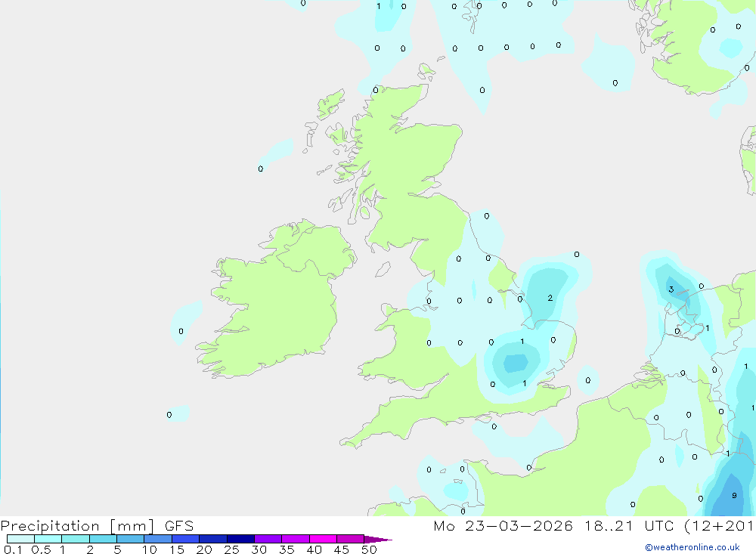Click the legend value "0.5"
This screenshot has width=756, height=554.
[41, 549]
